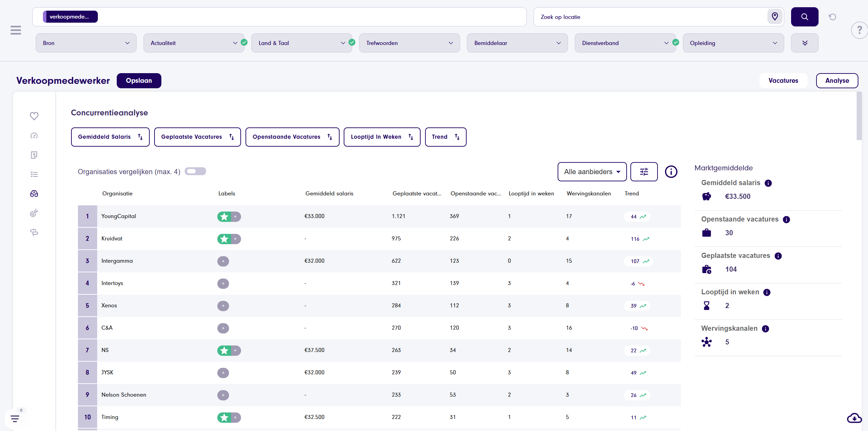Viewport: 868px width, 431px height.
Task: Click the Zoek op locatie field
Action: coord(649,17)
